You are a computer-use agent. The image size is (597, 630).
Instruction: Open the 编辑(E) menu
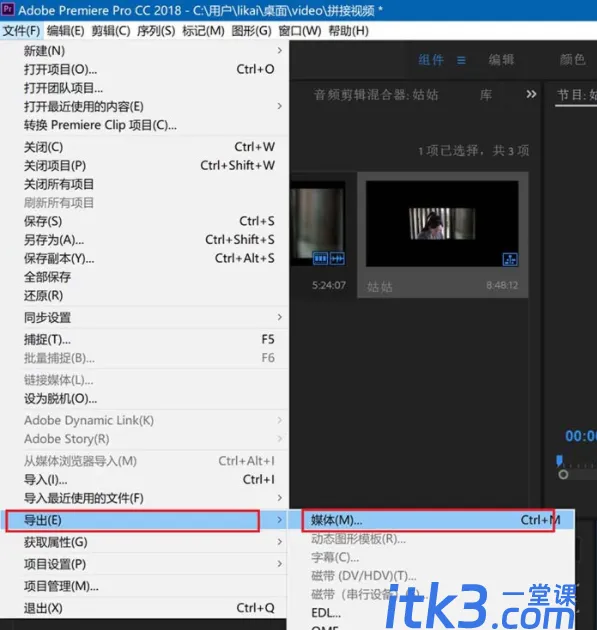(65, 31)
